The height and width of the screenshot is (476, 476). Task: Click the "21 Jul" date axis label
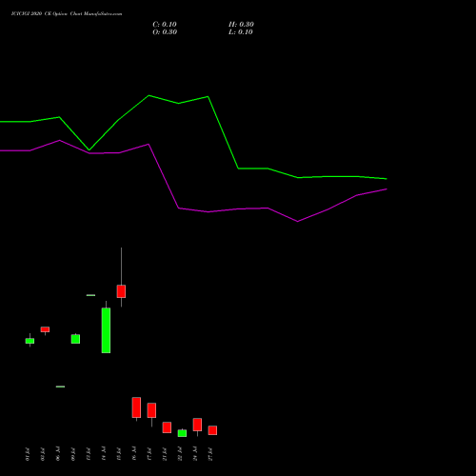point(165,454)
